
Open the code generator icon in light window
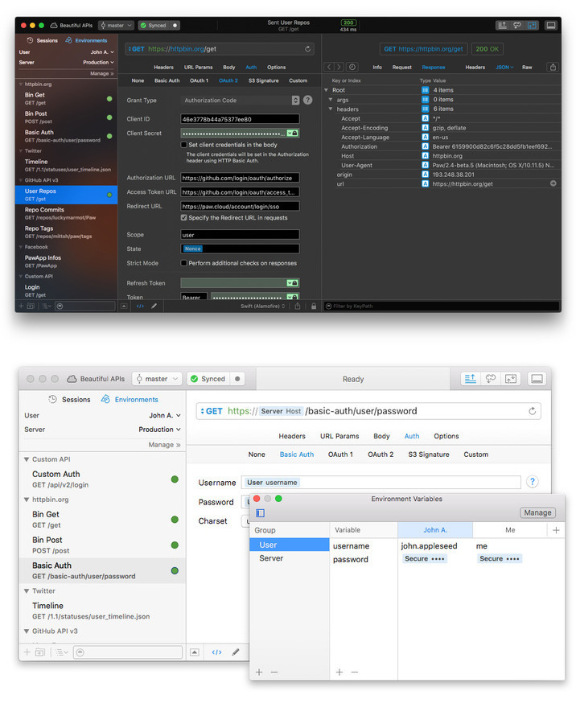pyautogui.click(x=216, y=652)
